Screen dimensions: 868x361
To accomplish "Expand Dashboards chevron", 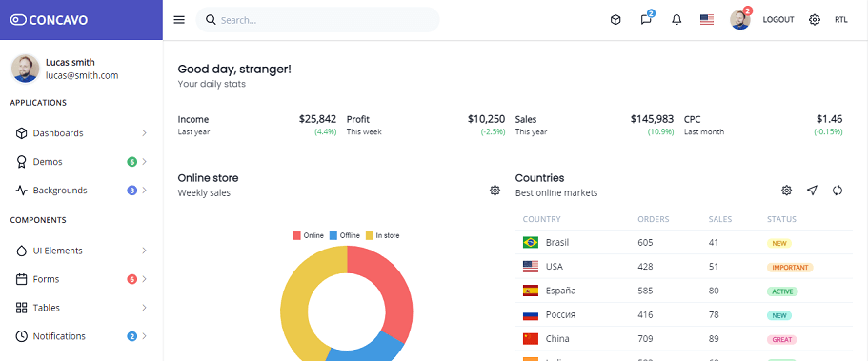I will pyautogui.click(x=144, y=133).
